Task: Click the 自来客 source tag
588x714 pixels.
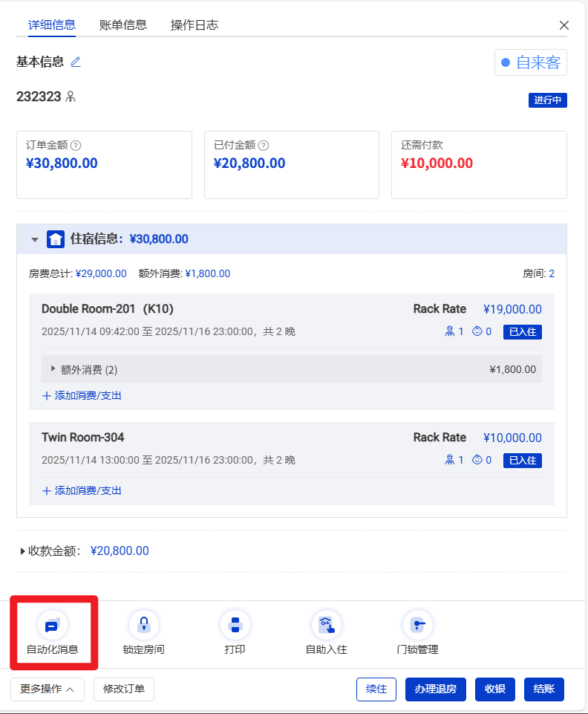Action: [x=531, y=62]
